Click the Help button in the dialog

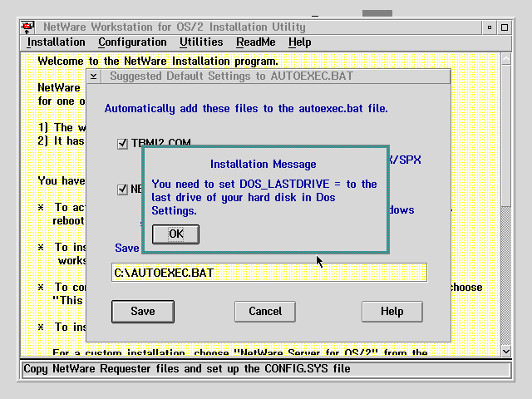pos(392,312)
